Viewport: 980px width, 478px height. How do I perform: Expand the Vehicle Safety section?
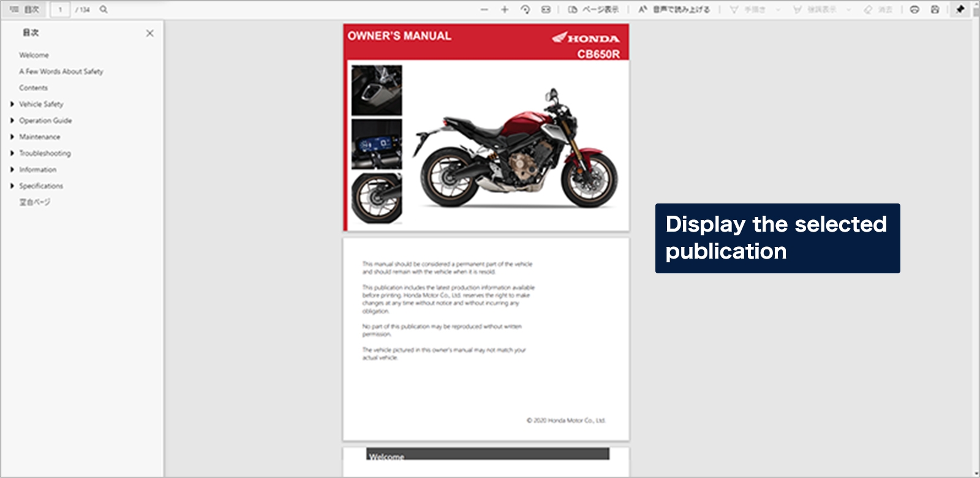pyautogui.click(x=12, y=104)
